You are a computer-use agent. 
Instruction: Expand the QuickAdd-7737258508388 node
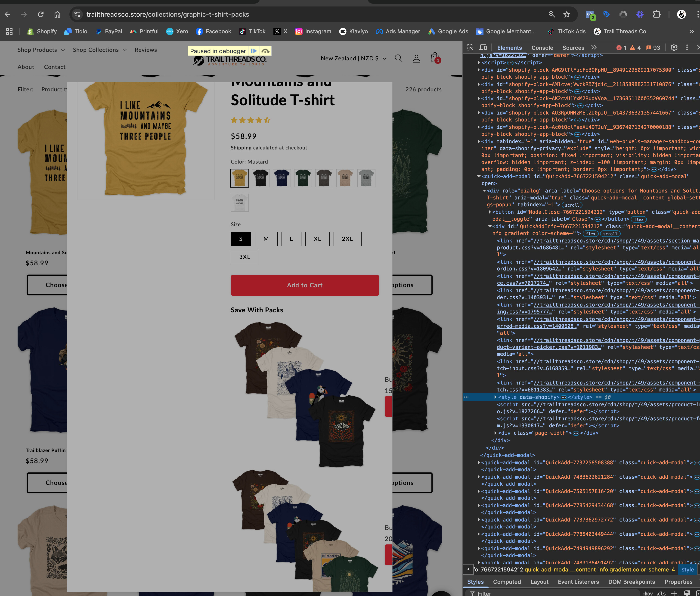[x=479, y=463]
